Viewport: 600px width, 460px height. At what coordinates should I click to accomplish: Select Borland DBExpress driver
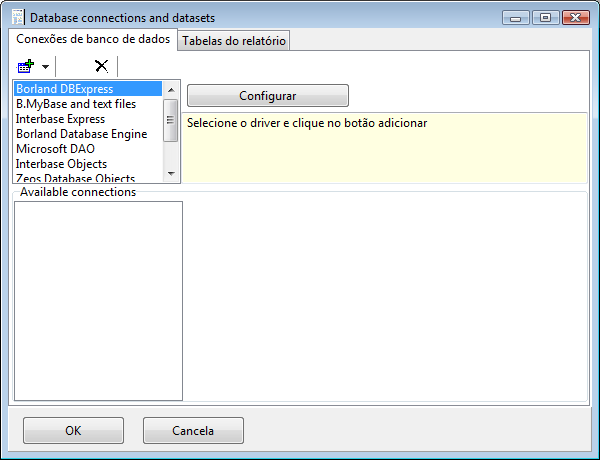tap(64, 89)
